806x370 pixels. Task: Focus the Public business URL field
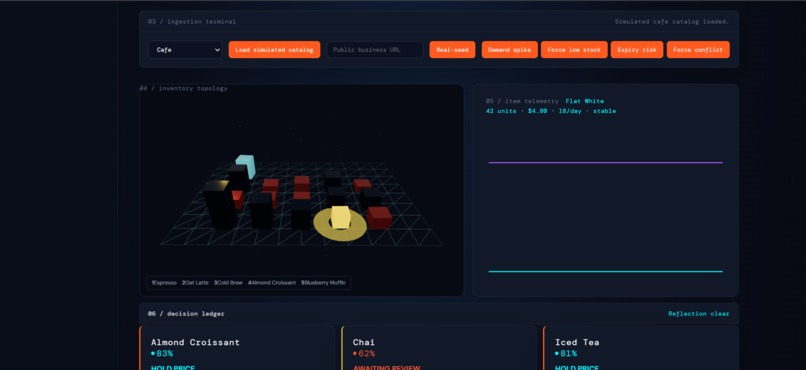point(374,50)
